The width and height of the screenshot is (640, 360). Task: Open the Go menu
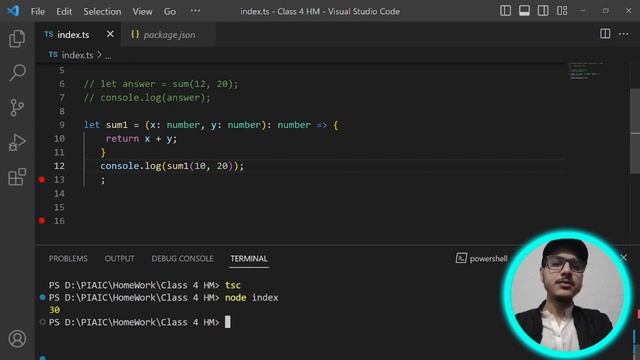(170, 11)
